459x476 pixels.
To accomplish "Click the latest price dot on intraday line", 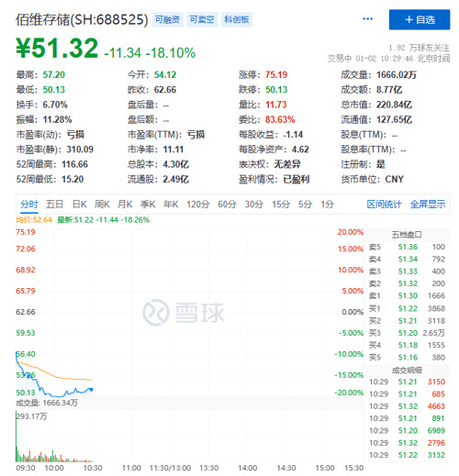I will (91, 390).
